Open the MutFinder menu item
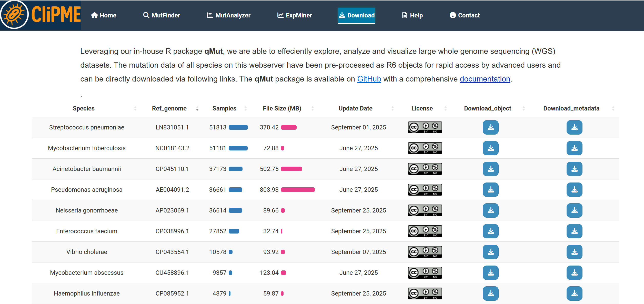Viewport: 644px width, 304px height. (x=162, y=15)
